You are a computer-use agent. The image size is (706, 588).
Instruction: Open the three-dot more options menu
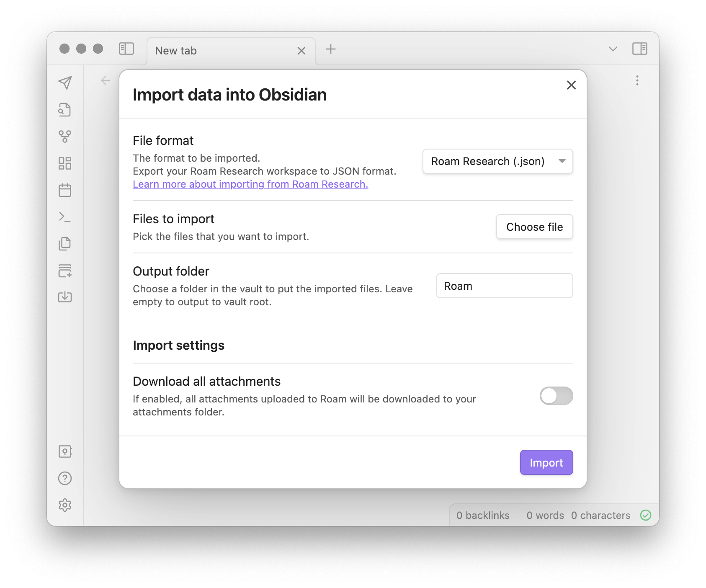(637, 80)
